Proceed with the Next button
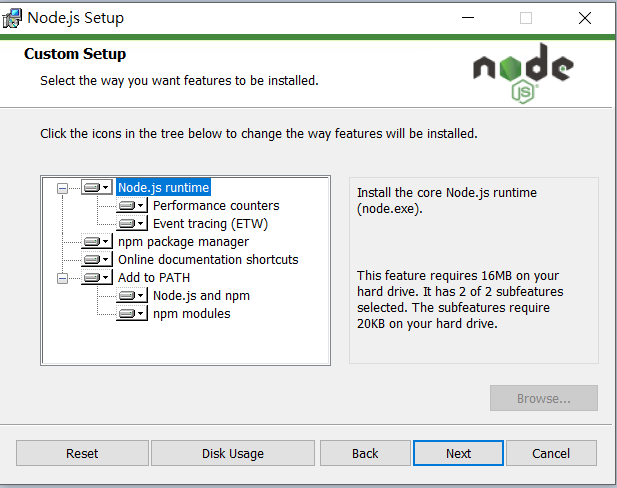The image size is (617, 488). 458,453
